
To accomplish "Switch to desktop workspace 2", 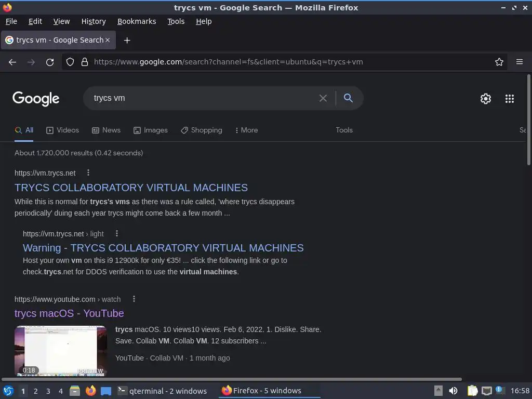I will (x=36, y=391).
